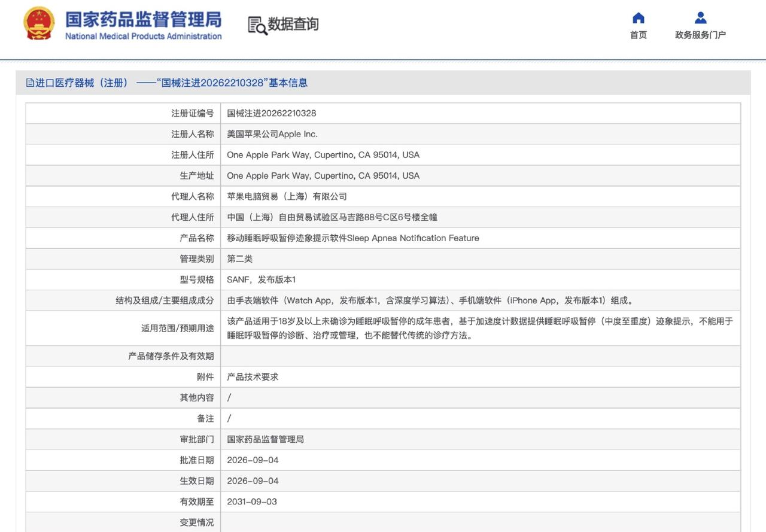Go to 首页 link text
The width and height of the screenshot is (766, 532).
click(639, 35)
